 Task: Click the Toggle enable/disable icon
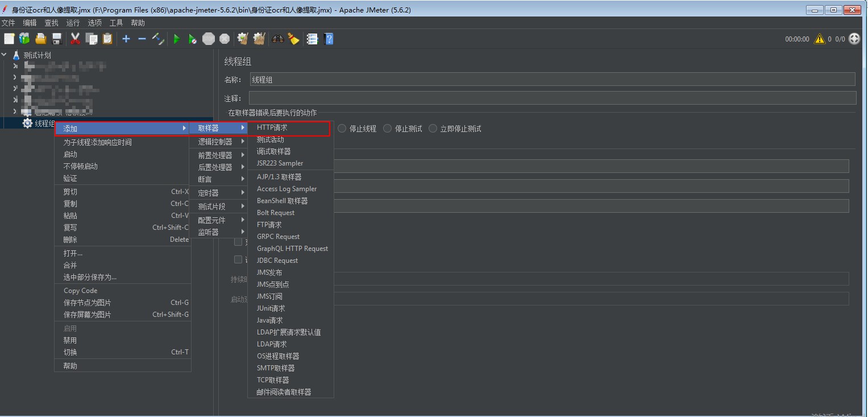[158, 39]
